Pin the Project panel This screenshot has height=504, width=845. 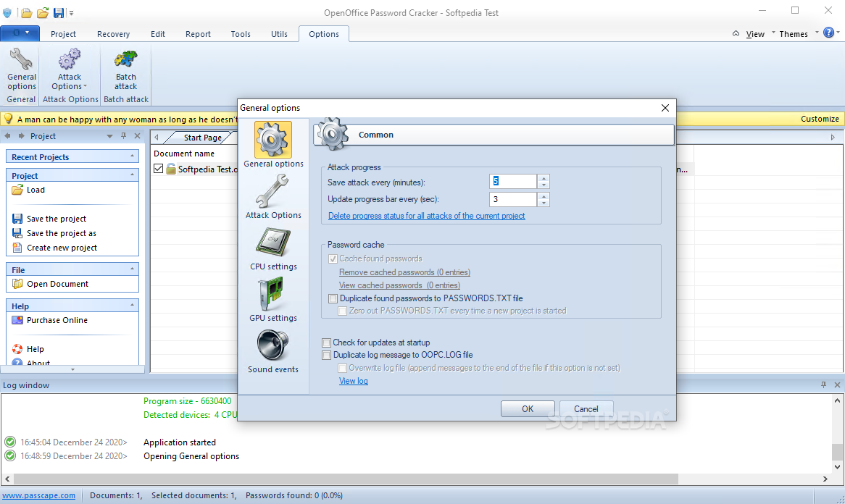[123, 135]
